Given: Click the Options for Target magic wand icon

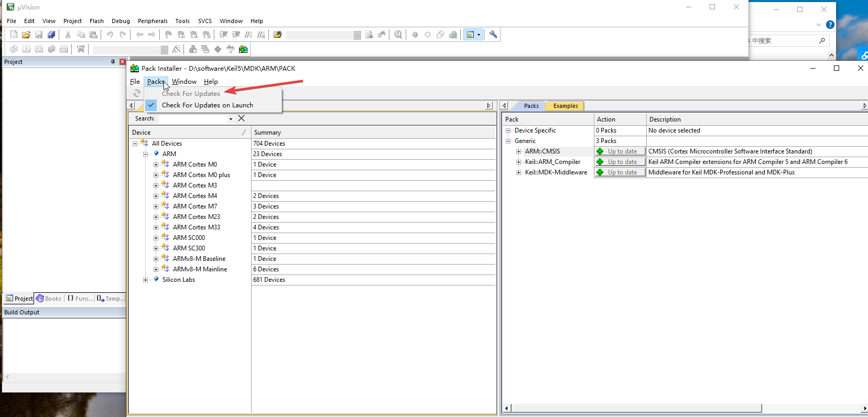Looking at the screenshot, I should point(177,49).
